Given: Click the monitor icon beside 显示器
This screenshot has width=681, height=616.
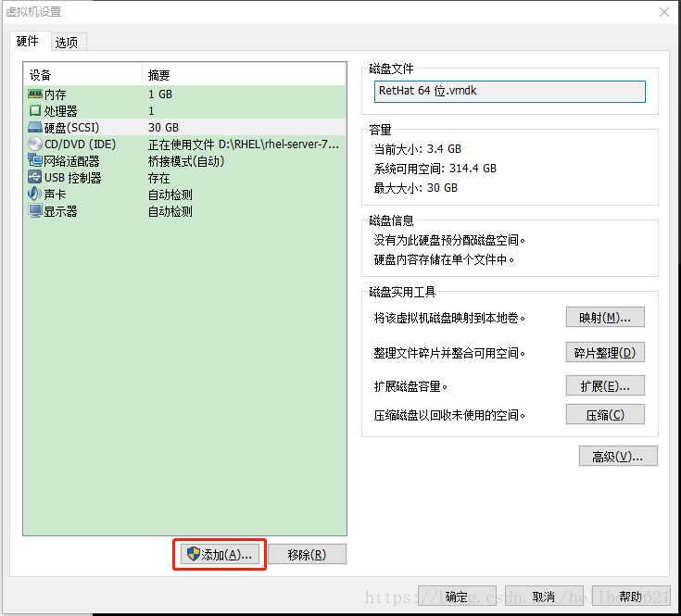Looking at the screenshot, I should tap(35, 211).
